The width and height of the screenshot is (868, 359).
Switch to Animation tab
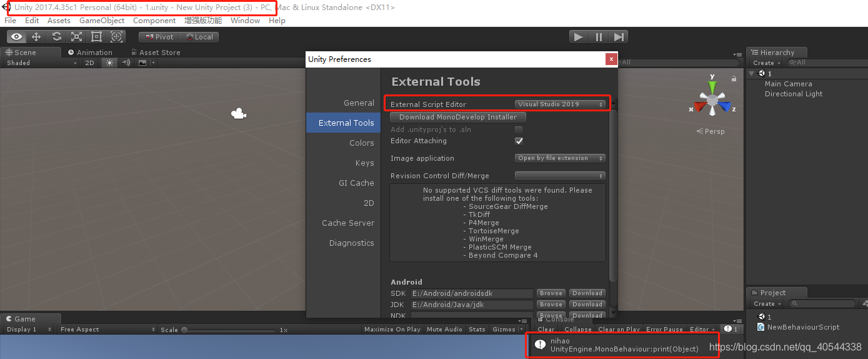click(x=90, y=53)
